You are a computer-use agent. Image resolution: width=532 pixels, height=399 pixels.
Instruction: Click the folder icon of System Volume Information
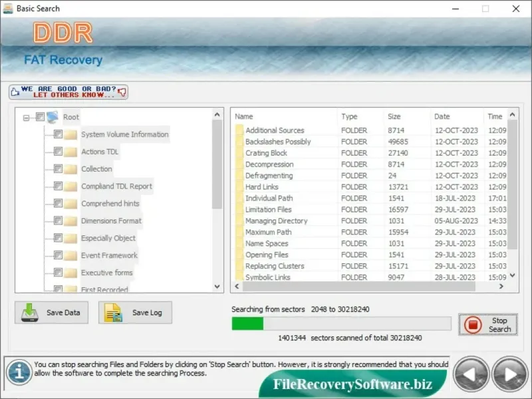[x=70, y=134]
